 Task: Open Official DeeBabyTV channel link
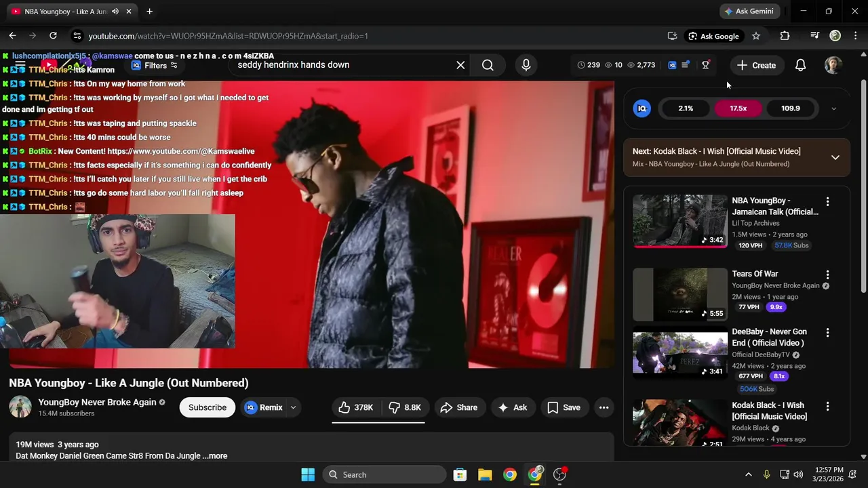point(761,354)
